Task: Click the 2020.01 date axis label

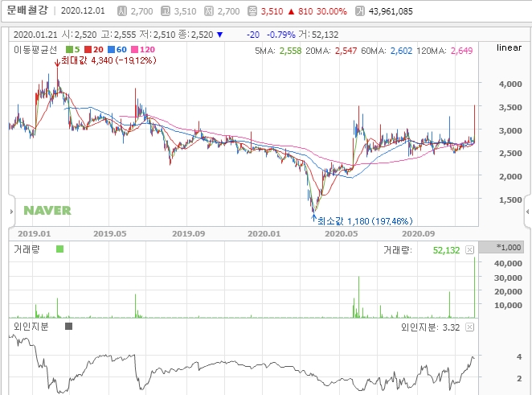Action: [x=264, y=233]
